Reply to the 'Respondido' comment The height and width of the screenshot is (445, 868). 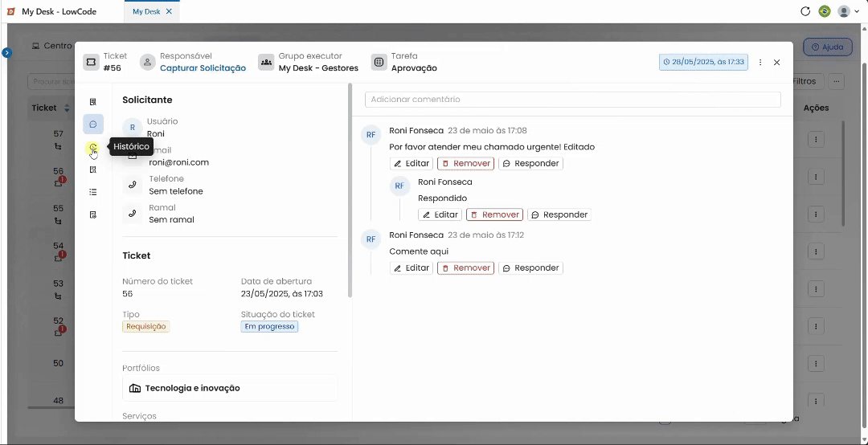point(559,214)
